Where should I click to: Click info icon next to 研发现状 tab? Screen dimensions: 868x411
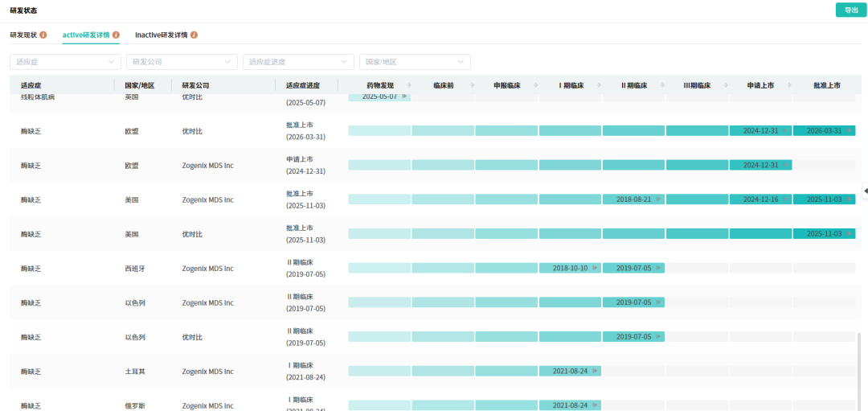(43, 35)
